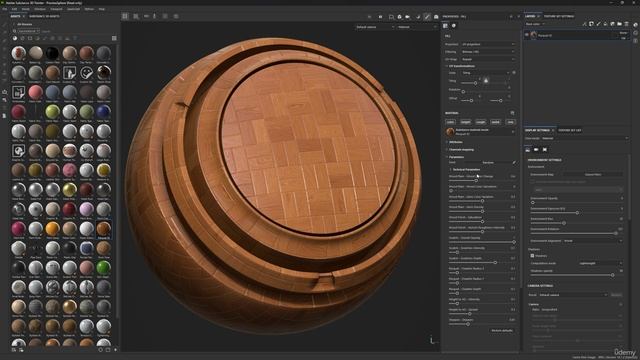Switch to Texture Set List tab
The height and width of the screenshot is (360, 640).
point(570,130)
